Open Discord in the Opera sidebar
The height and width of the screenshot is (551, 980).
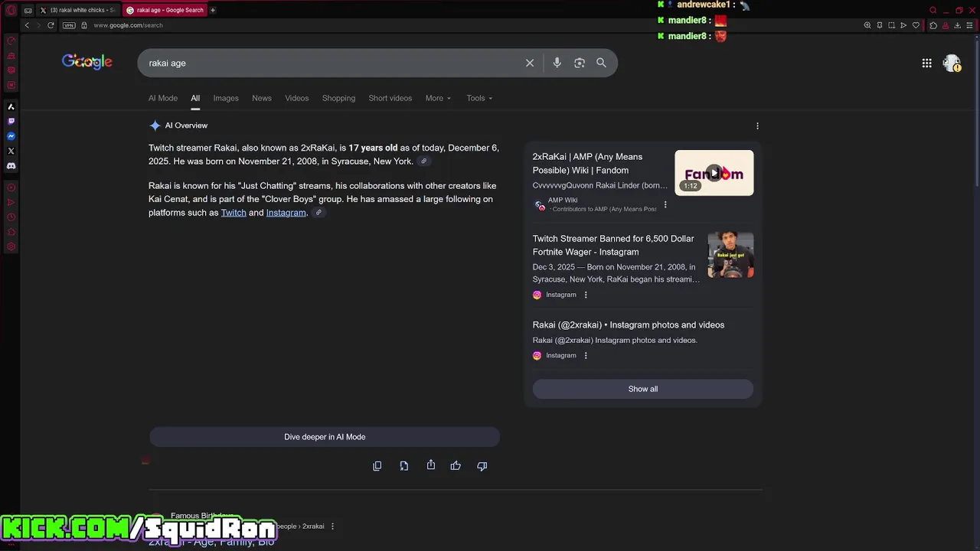(11, 165)
